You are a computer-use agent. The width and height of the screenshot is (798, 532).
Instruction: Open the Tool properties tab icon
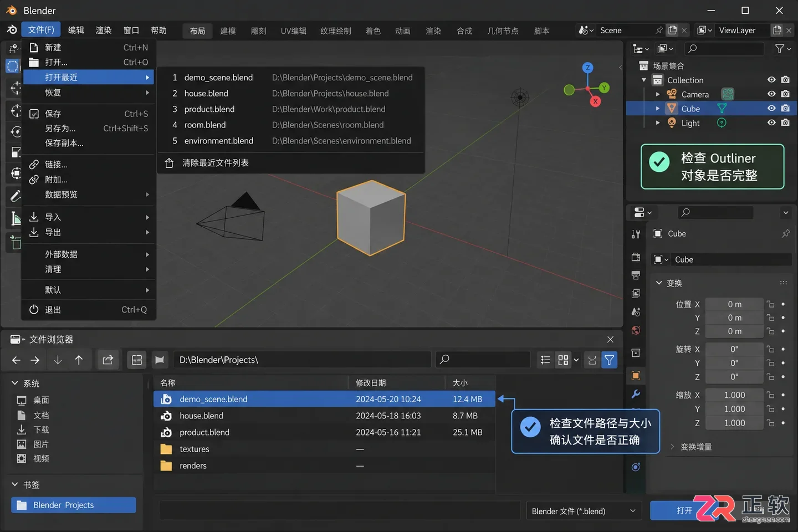pyautogui.click(x=636, y=234)
